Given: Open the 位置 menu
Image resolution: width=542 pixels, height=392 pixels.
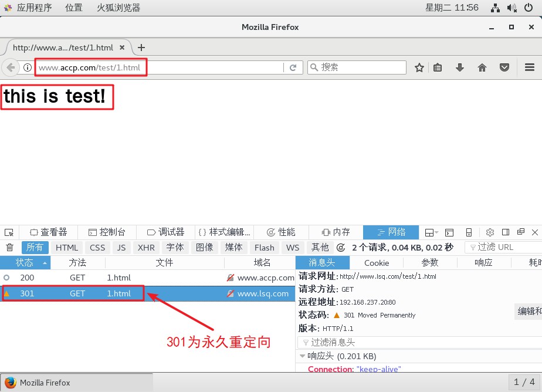Looking at the screenshot, I should pyautogui.click(x=74, y=8).
